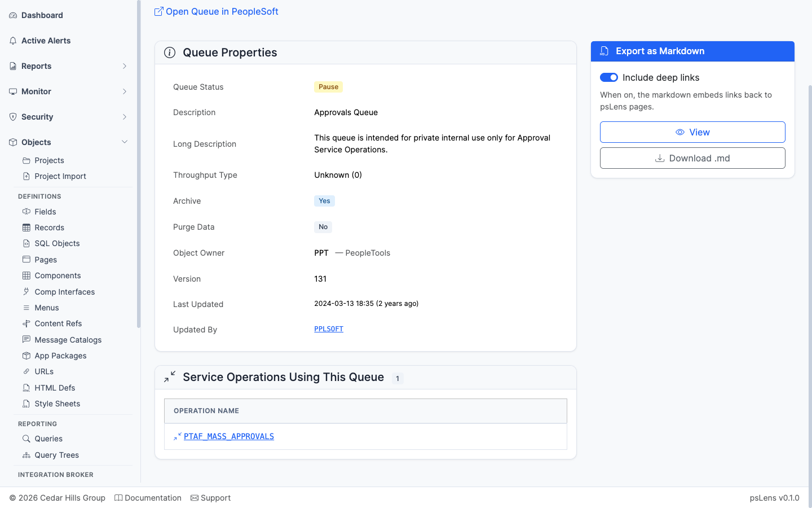Click the sidebar scrollbar thumb
The width and height of the screenshot is (812, 508).
pyautogui.click(x=139, y=164)
